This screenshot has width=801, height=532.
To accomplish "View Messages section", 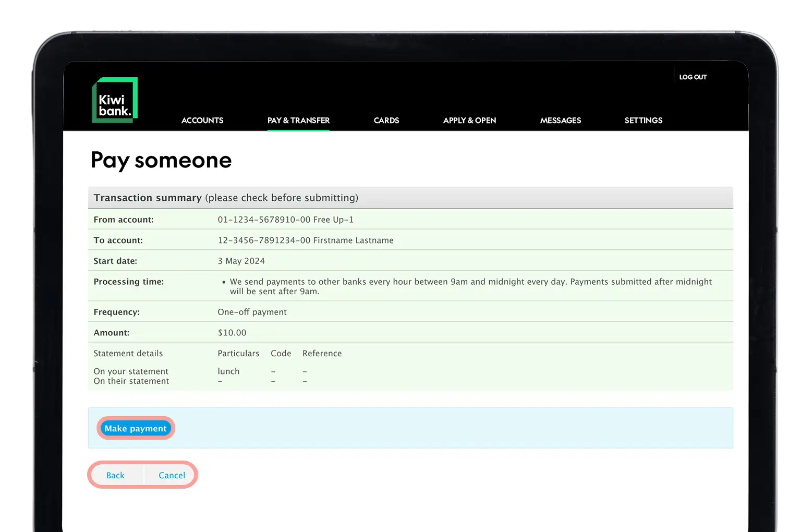I will [x=561, y=120].
